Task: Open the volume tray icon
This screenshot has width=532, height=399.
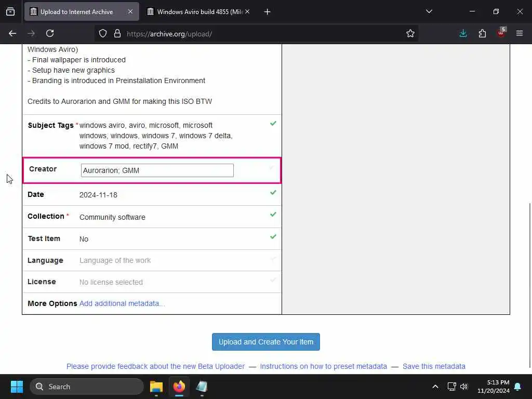Action: coord(464,387)
